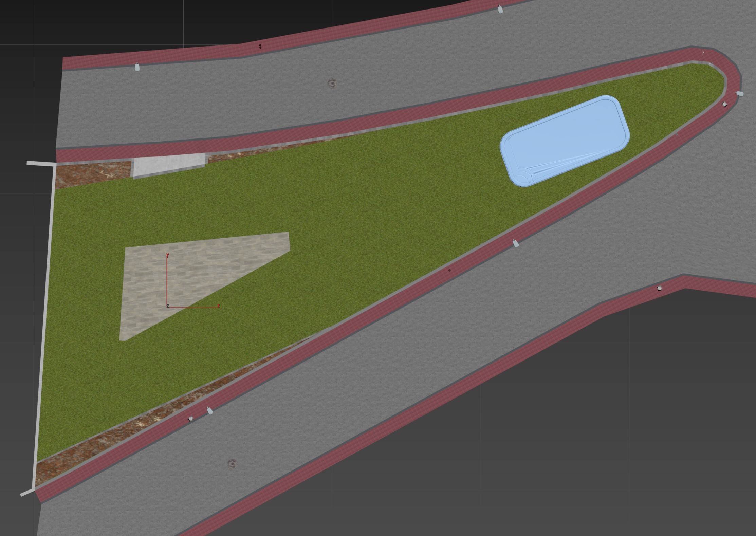Click the red X axis label
756x536 pixels.
218,306
